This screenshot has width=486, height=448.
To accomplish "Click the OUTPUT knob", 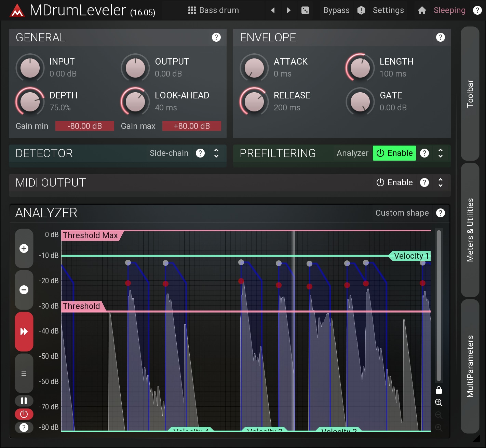I will [x=135, y=68].
